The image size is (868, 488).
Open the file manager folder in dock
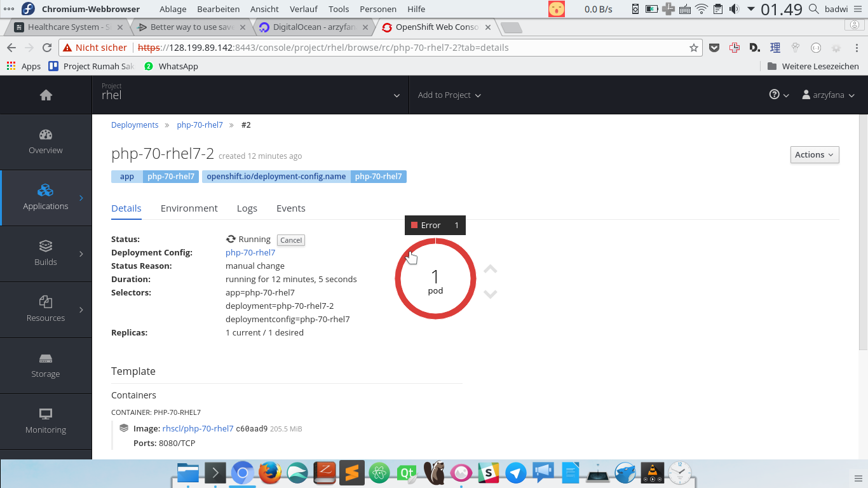point(188,473)
